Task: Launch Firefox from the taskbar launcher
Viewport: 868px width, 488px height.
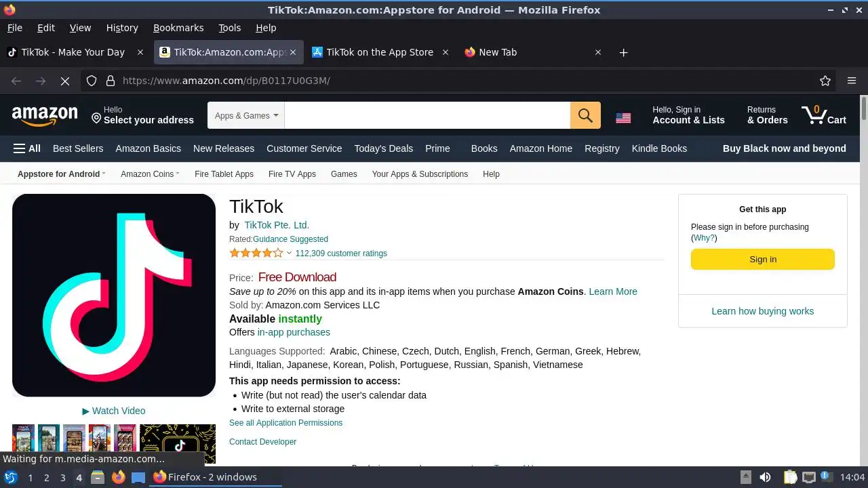Action: 118,477
